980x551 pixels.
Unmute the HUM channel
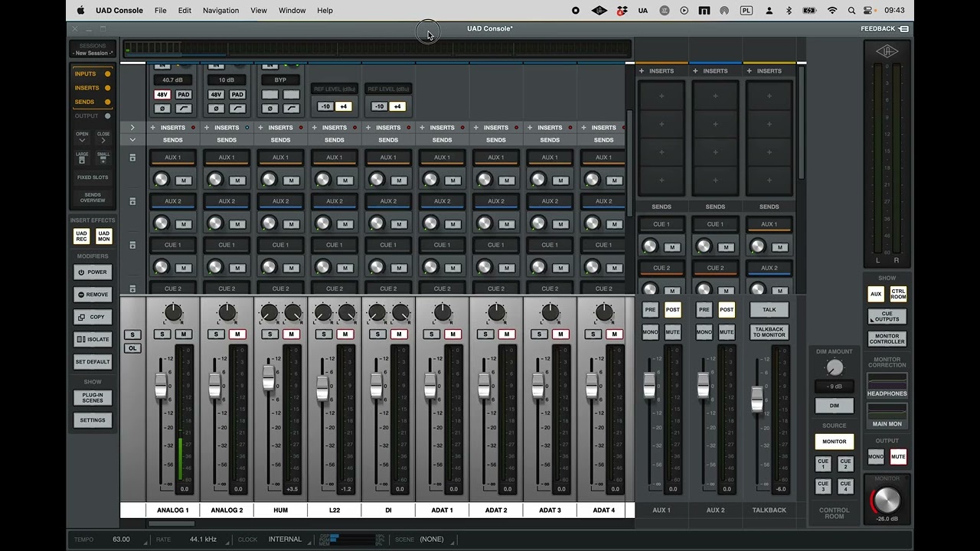point(291,334)
